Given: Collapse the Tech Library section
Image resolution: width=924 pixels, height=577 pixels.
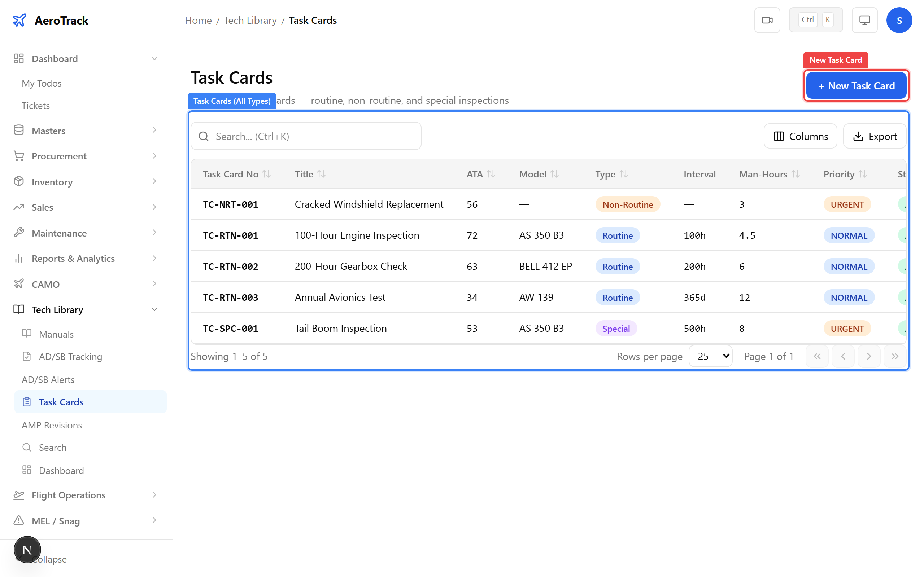Looking at the screenshot, I should (x=154, y=309).
